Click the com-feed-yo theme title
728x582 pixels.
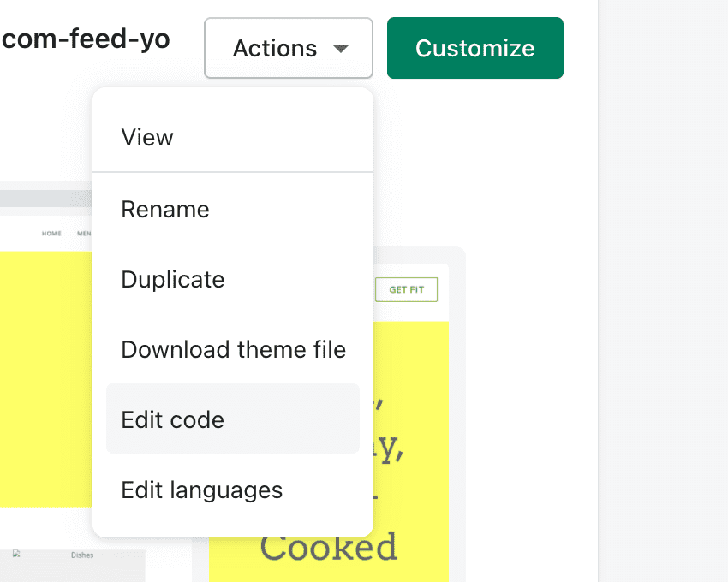(x=86, y=39)
